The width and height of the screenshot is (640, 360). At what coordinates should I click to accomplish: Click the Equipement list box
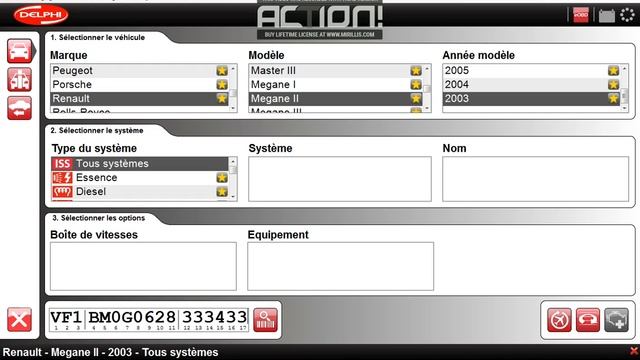(x=340, y=266)
